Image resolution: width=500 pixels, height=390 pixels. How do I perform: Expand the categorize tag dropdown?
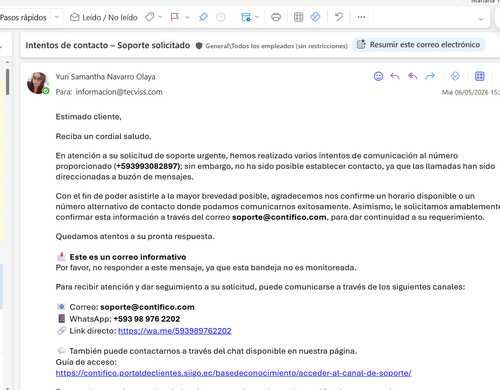pos(160,17)
